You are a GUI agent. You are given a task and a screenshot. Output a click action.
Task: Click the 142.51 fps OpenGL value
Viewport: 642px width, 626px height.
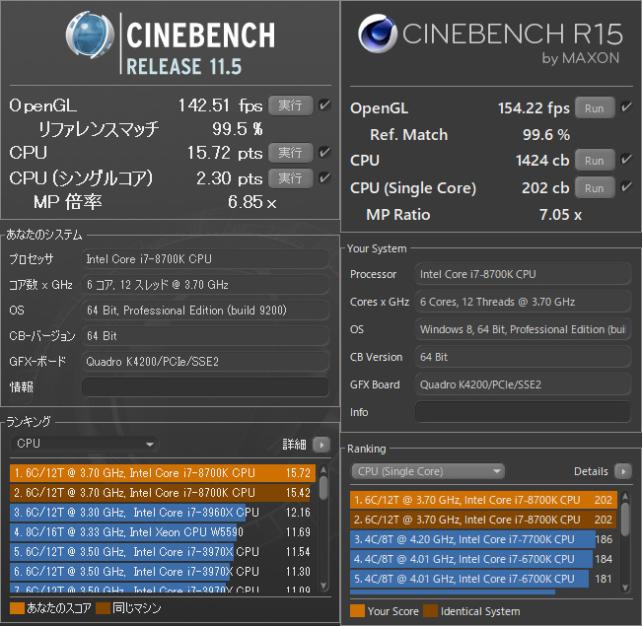[x=220, y=106]
